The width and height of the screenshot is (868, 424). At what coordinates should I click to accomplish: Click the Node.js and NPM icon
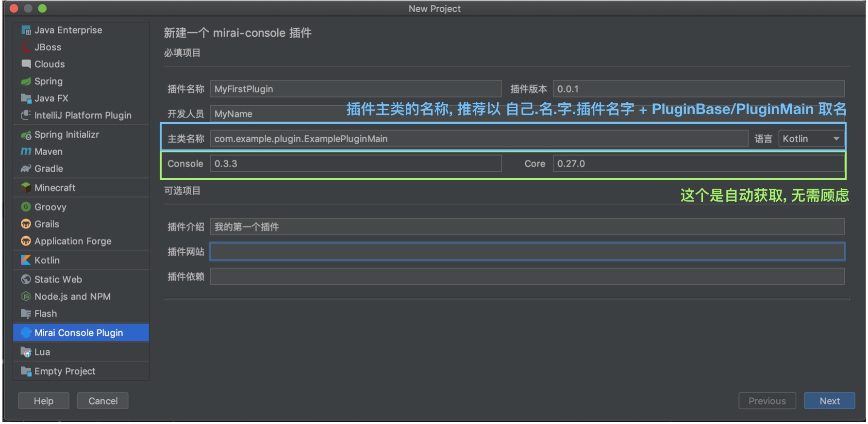point(26,296)
